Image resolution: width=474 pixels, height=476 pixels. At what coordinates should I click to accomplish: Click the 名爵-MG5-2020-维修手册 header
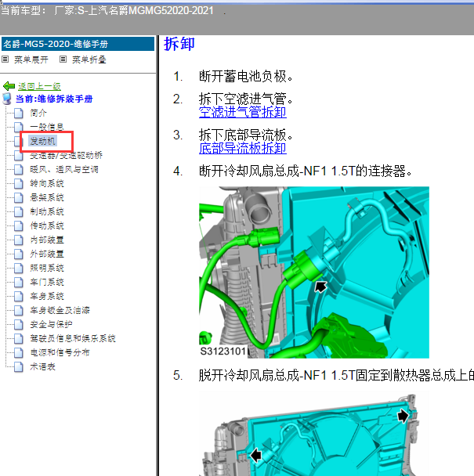(78, 44)
